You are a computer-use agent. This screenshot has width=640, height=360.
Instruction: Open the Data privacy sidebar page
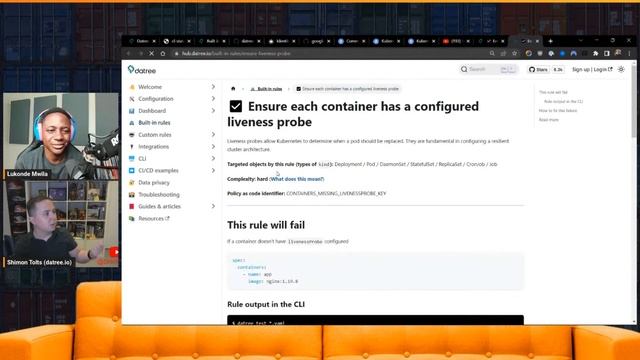(153, 182)
